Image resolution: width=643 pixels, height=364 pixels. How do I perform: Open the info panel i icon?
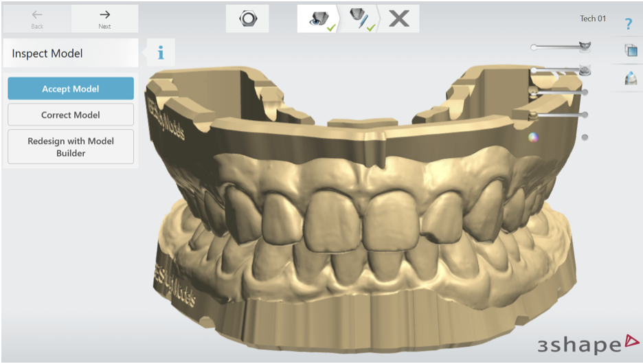pyautogui.click(x=161, y=53)
